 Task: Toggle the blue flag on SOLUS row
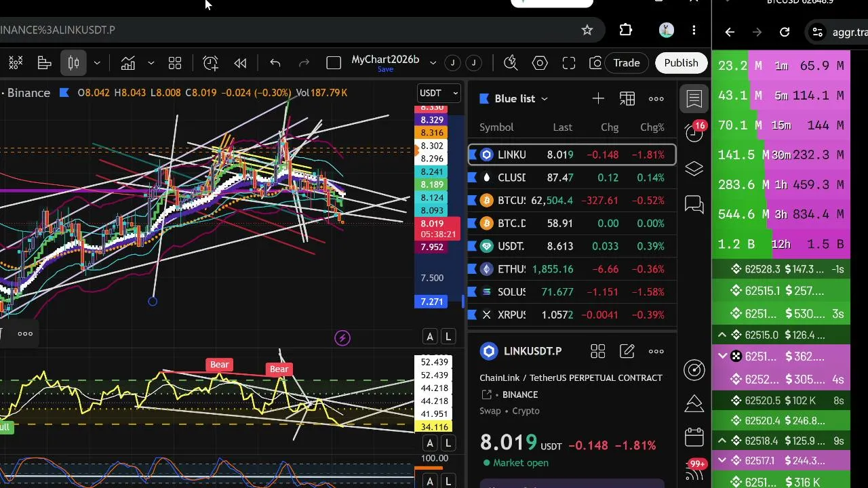click(472, 291)
